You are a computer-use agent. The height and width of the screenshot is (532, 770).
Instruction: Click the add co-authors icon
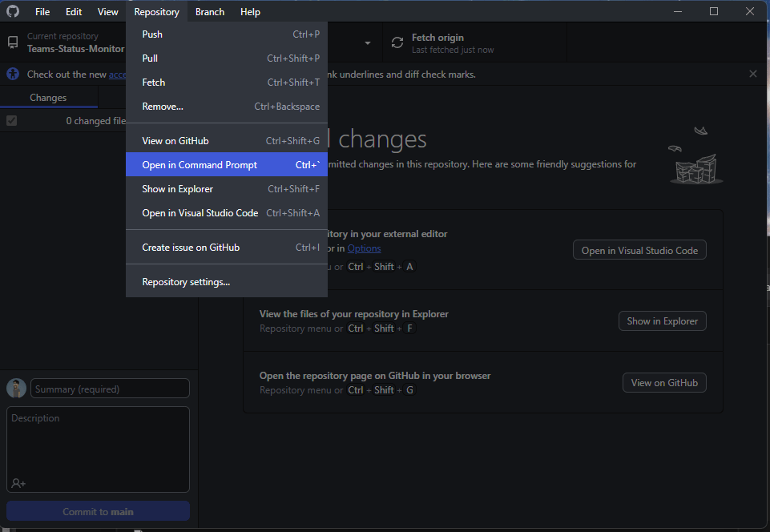pos(18,483)
